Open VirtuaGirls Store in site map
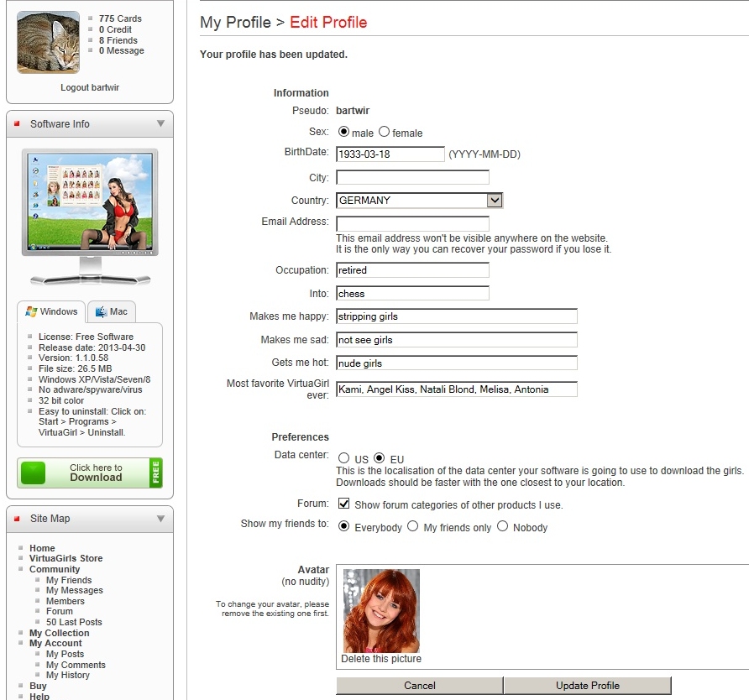This screenshot has width=749, height=700. tap(66, 558)
